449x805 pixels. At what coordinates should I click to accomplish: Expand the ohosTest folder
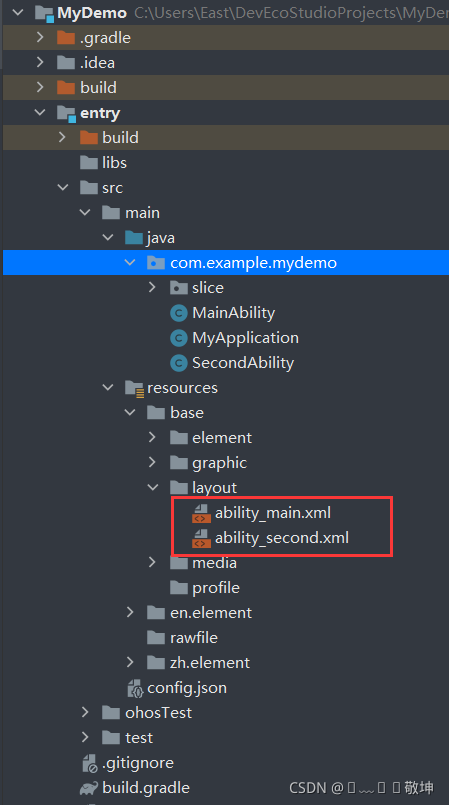[x=85, y=713]
